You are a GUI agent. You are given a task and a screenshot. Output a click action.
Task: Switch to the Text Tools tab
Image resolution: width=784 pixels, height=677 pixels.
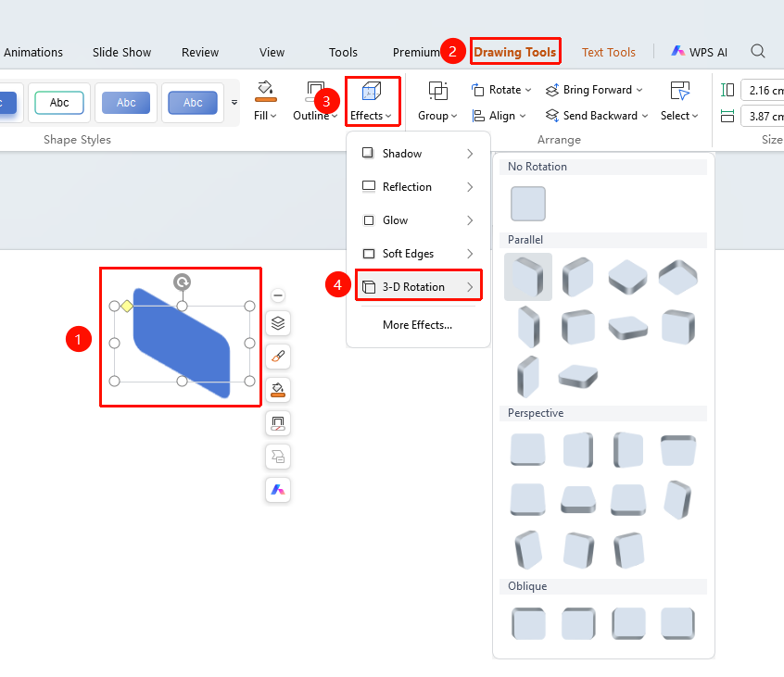(x=609, y=53)
